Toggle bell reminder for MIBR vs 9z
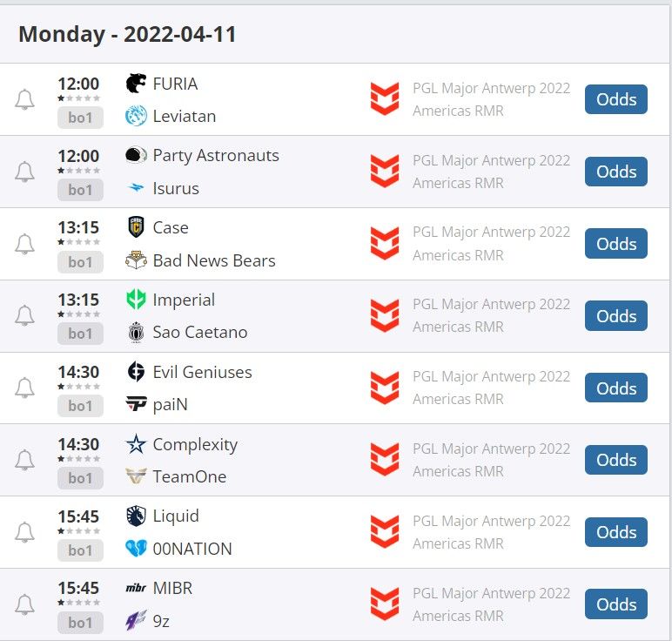This screenshot has height=641, width=672. coord(25,604)
